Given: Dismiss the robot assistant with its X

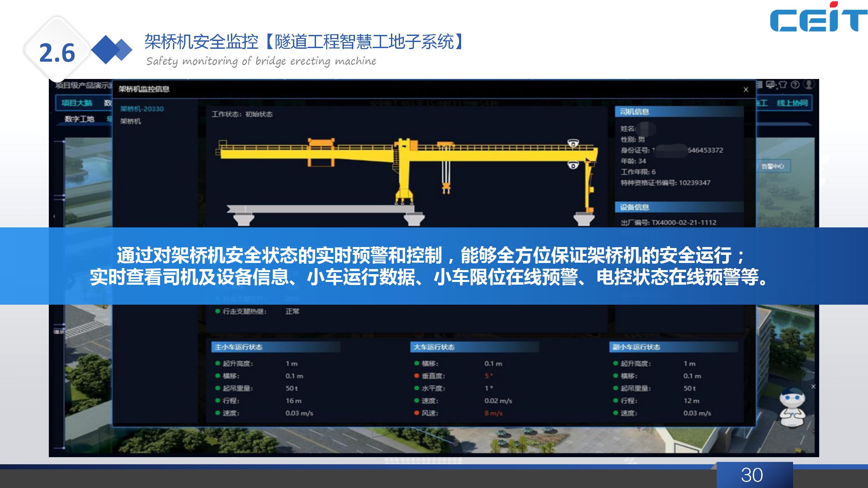Looking at the screenshot, I should pyautogui.click(x=813, y=386).
